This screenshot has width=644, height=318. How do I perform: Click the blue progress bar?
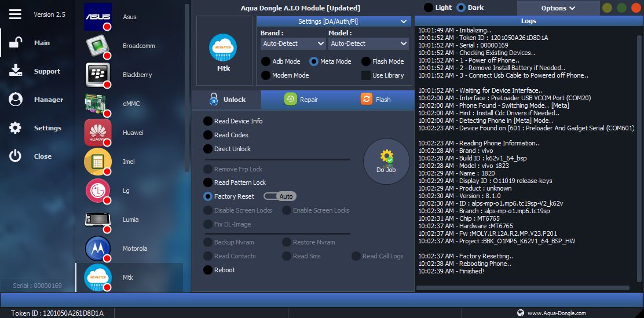click(322, 299)
